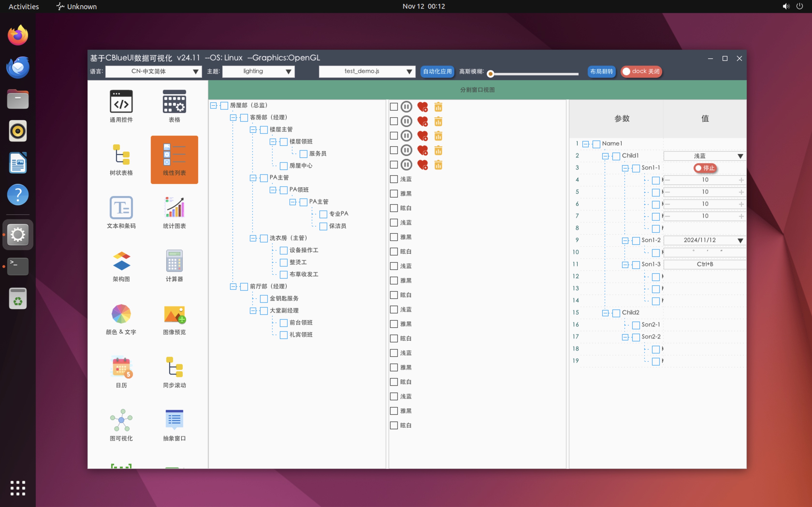Open the 通用控件 code icon
The width and height of the screenshot is (812, 507).
tap(121, 102)
